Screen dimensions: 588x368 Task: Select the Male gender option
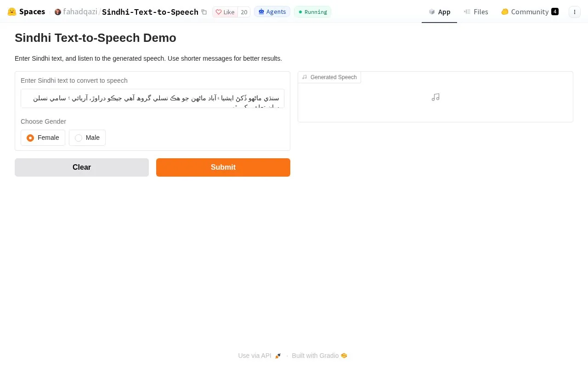pyautogui.click(x=87, y=138)
